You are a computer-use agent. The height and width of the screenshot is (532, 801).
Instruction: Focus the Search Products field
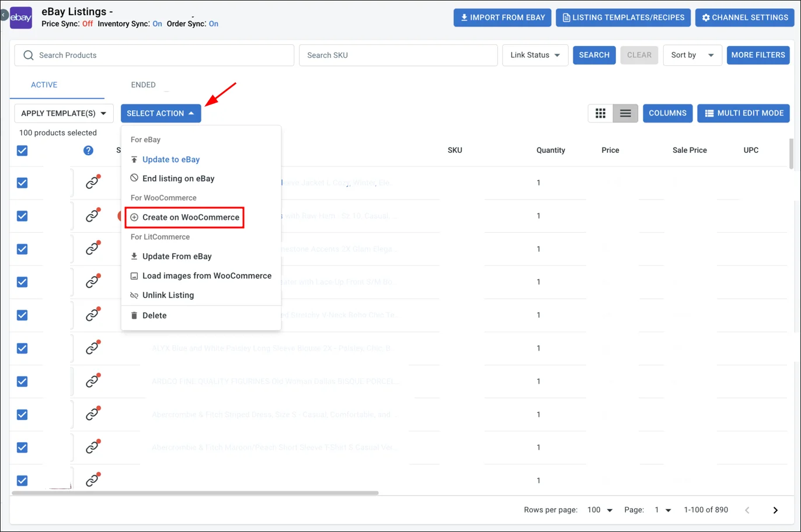click(154, 55)
